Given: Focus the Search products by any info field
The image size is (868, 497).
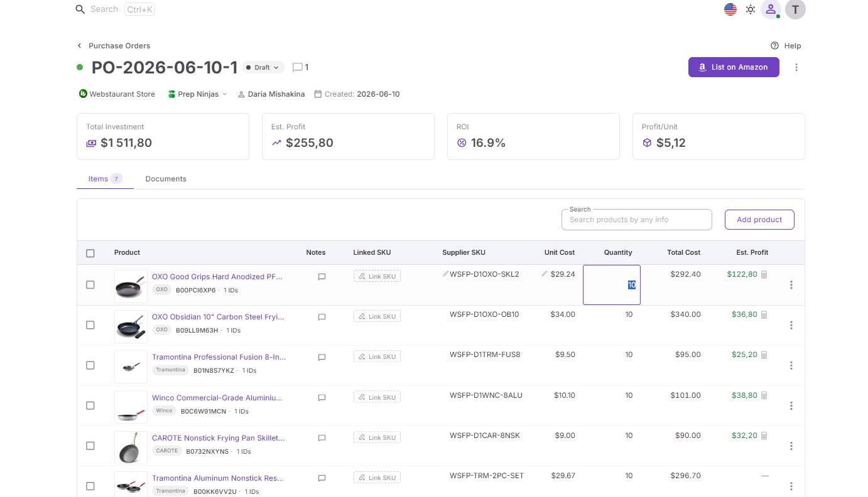Looking at the screenshot, I should (x=636, y=220).
